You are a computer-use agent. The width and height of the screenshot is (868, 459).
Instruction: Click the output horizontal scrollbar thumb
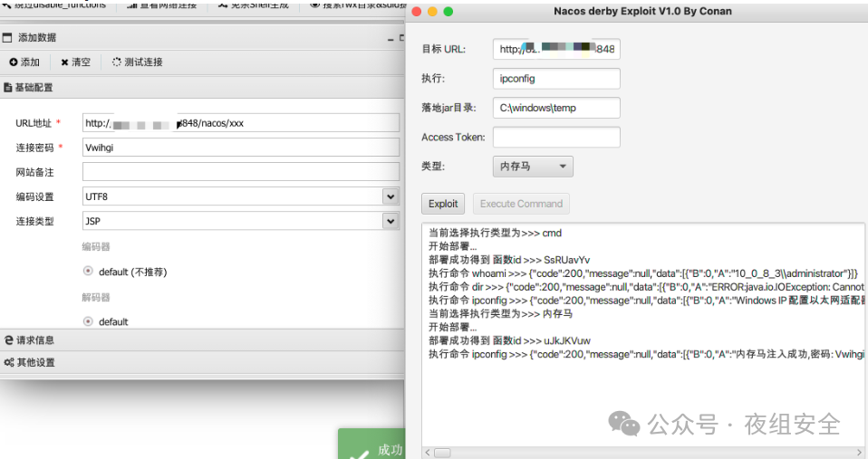[442, 453]
